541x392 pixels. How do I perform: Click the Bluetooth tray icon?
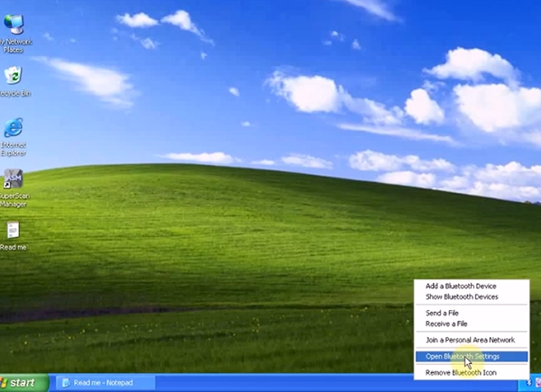pyautogui.click(x=529, y=383)
